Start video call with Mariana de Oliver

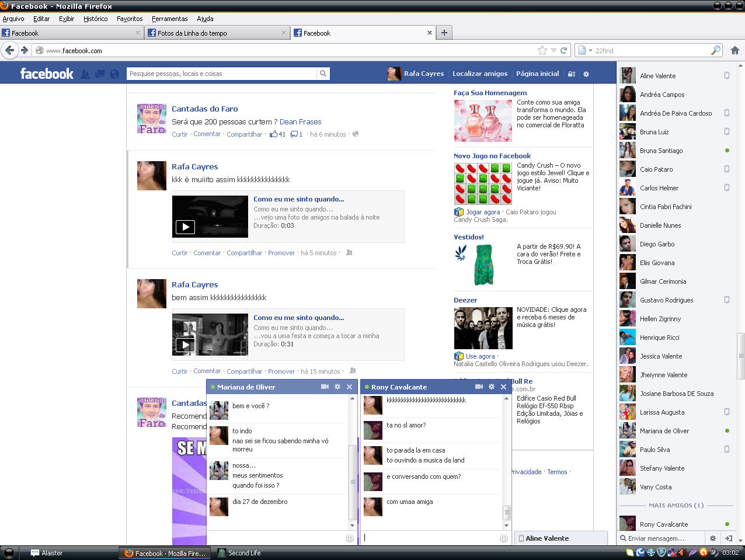325,387
